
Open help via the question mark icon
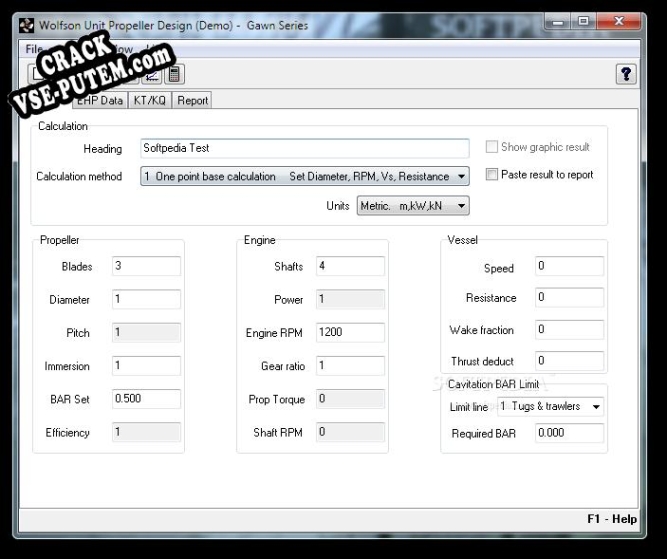pos(626,74)
